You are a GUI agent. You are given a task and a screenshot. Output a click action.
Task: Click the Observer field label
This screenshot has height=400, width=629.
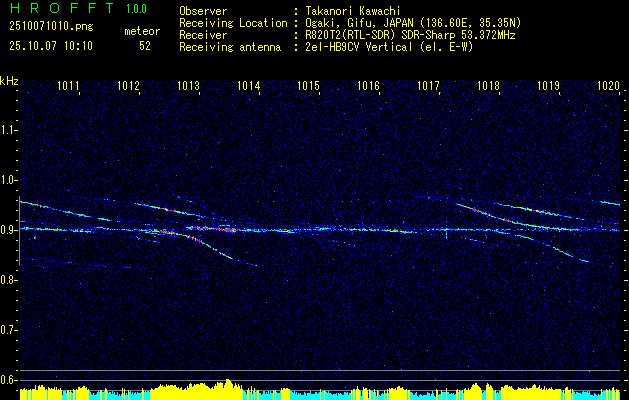click(203, 11)
